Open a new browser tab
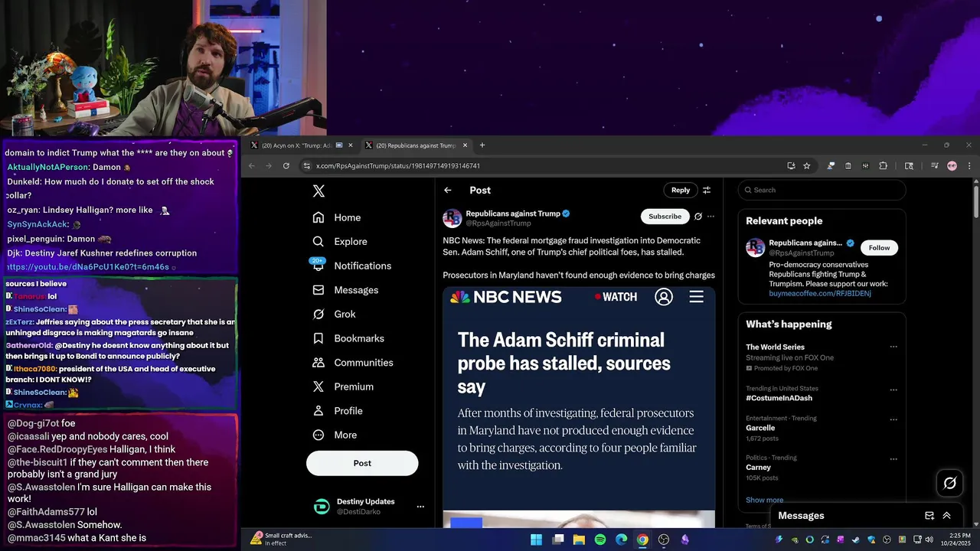980x551 pixels. pyautogui.click(x=482, y=145)
